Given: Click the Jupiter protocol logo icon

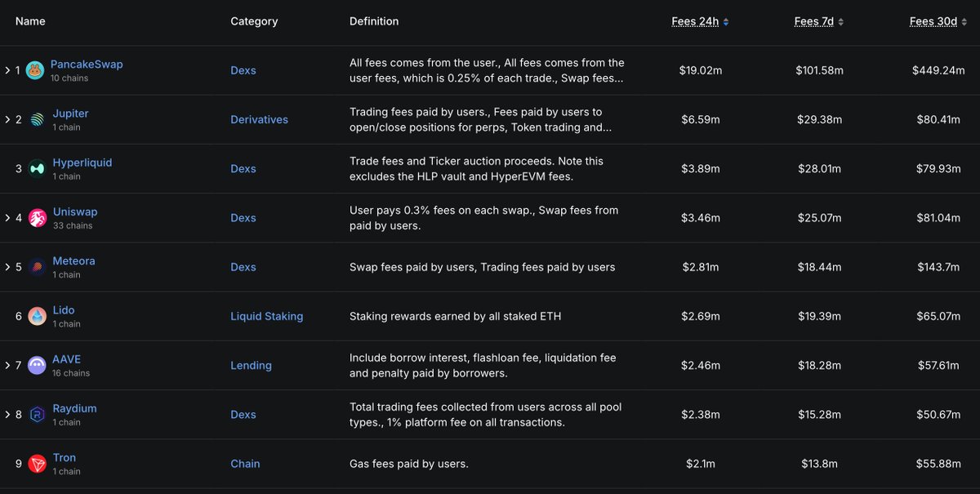Looking at the screenshot, I should click(38, 119).
